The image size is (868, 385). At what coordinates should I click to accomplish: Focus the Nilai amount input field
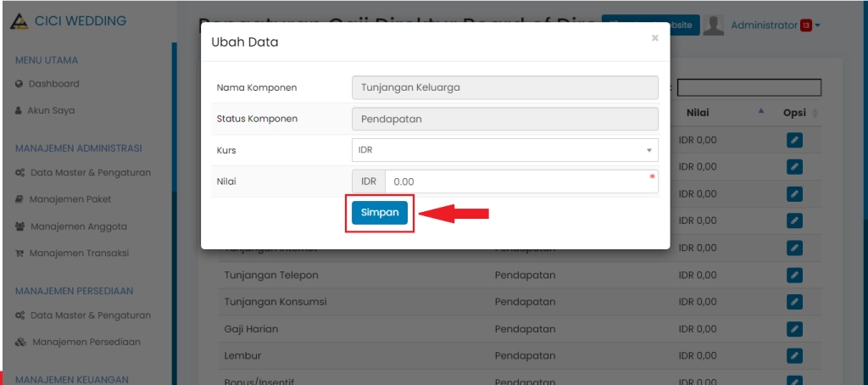(521, 181)
